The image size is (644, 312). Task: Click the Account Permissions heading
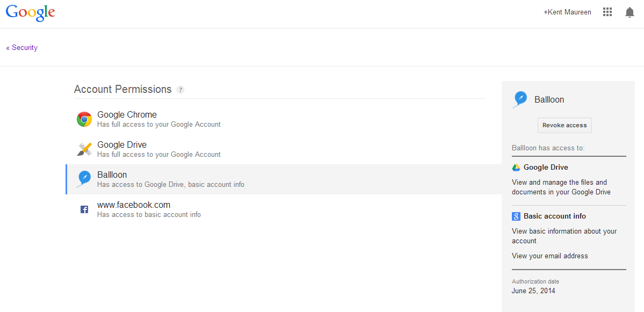click(x=122, y=90)
